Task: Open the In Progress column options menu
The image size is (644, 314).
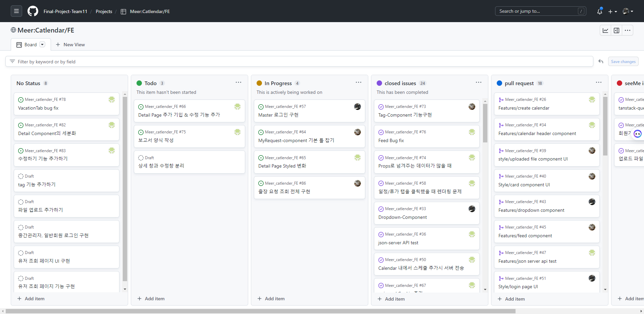Action: [359, 82]
